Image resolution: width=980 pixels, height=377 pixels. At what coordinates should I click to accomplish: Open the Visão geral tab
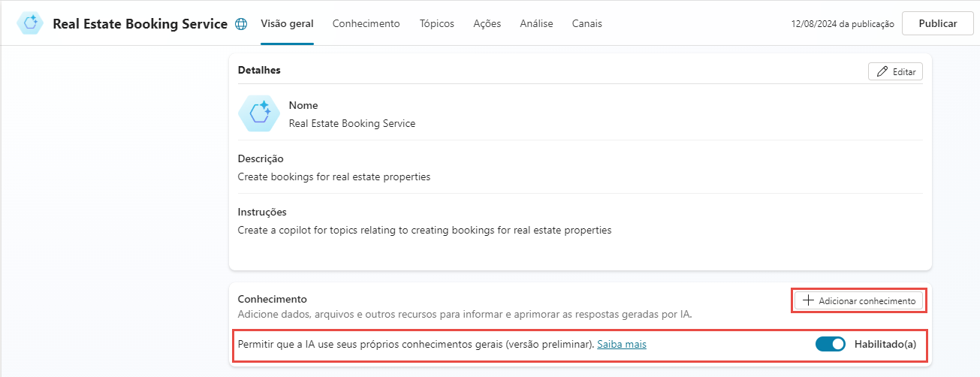coord(287,24)
